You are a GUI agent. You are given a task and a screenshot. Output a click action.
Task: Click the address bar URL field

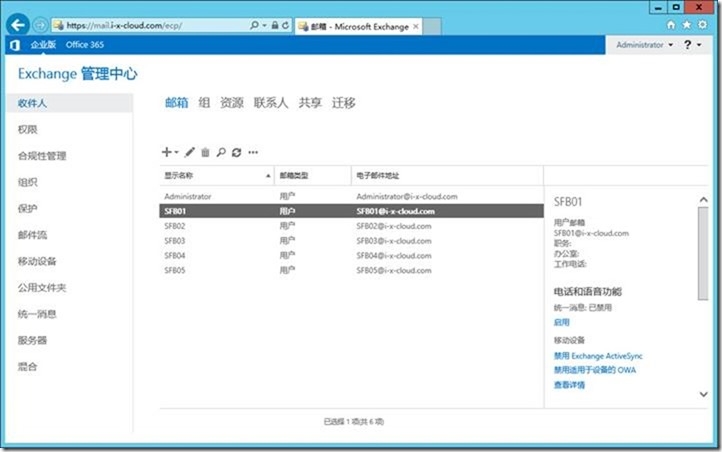click(150, 25)
